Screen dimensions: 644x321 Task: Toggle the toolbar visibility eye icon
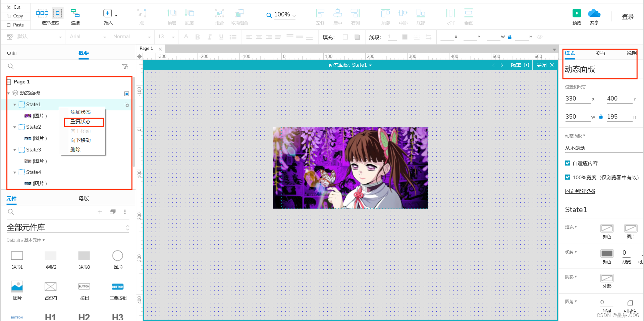click(x=540, y=37)
